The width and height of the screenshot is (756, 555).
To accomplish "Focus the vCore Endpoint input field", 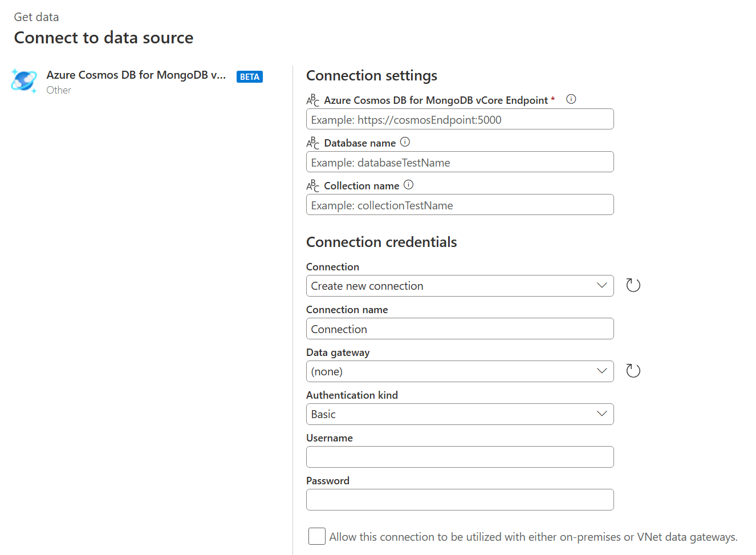I will [460, 120].
